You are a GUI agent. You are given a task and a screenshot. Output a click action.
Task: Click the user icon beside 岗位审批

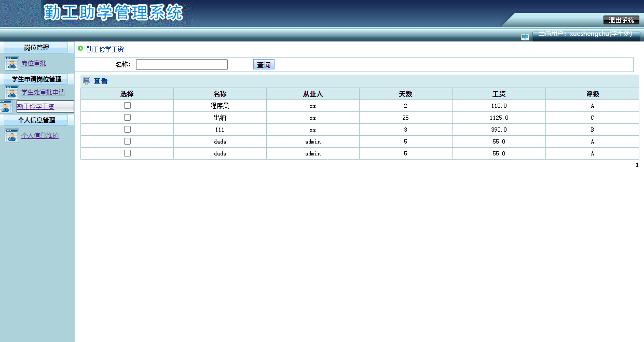11,63
